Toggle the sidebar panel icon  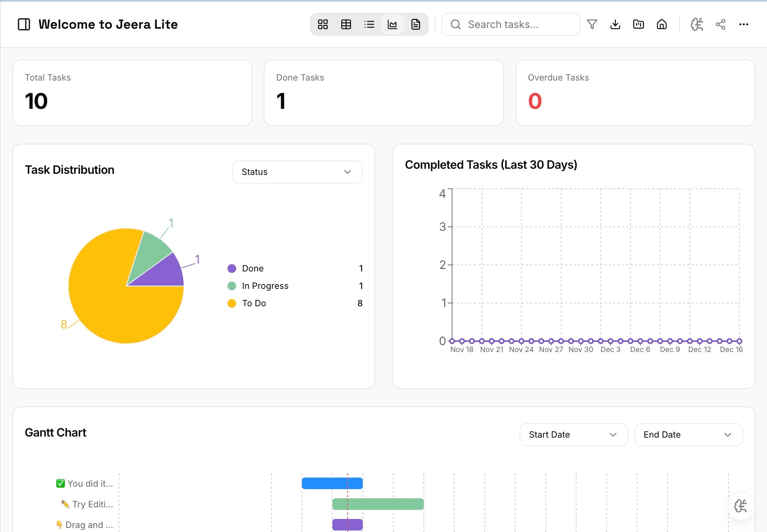pos(24,24)
